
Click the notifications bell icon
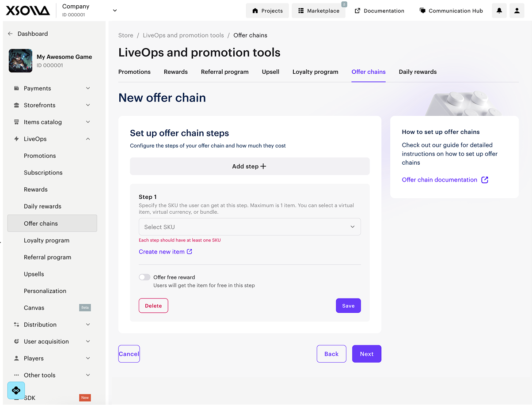pos(499,11)
